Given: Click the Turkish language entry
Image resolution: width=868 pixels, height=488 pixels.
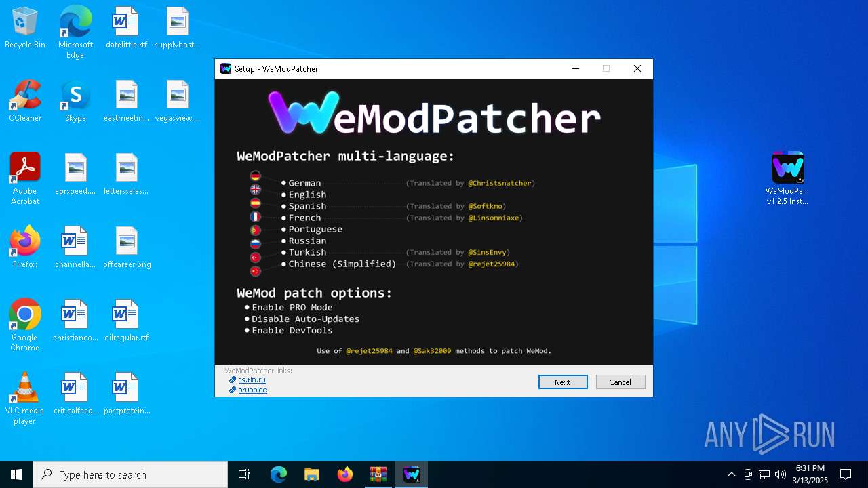Looking at the screenshot, I should pos(307,252).
